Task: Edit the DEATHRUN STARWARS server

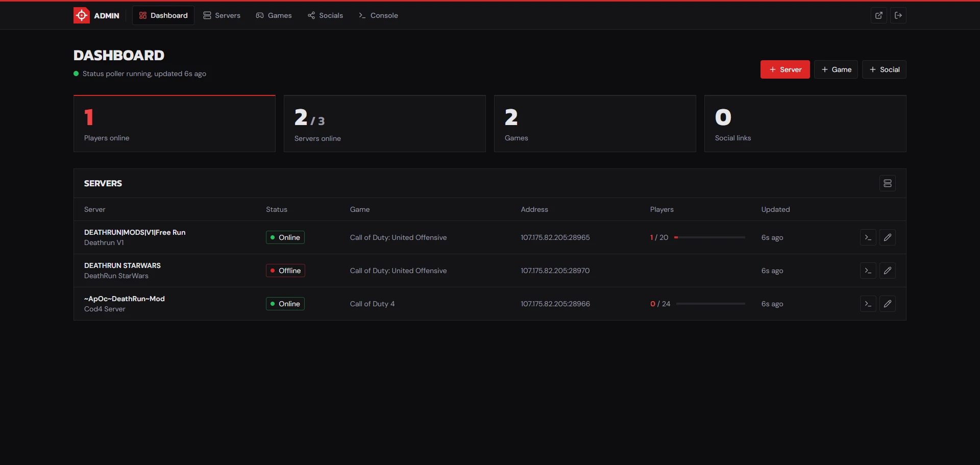Action: click(x=888, y=271)
